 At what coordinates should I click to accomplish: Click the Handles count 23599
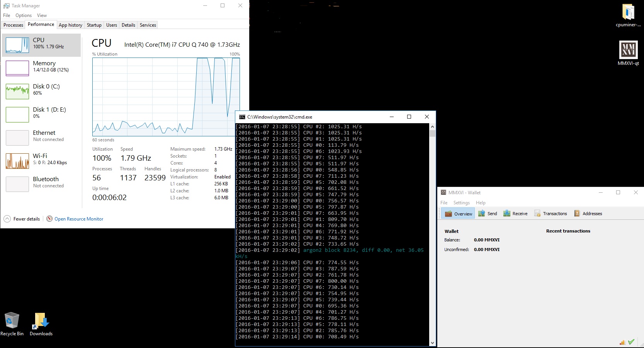point(155,178)
